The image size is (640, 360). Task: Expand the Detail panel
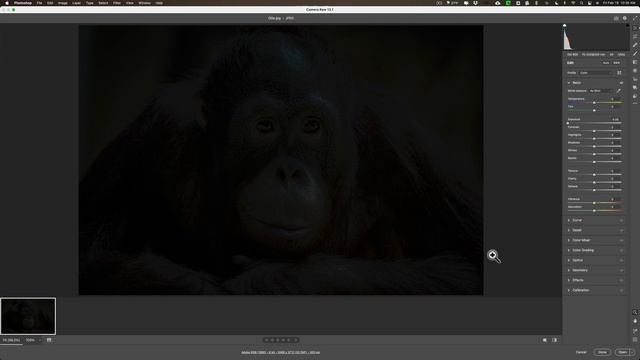pos(569,230)
